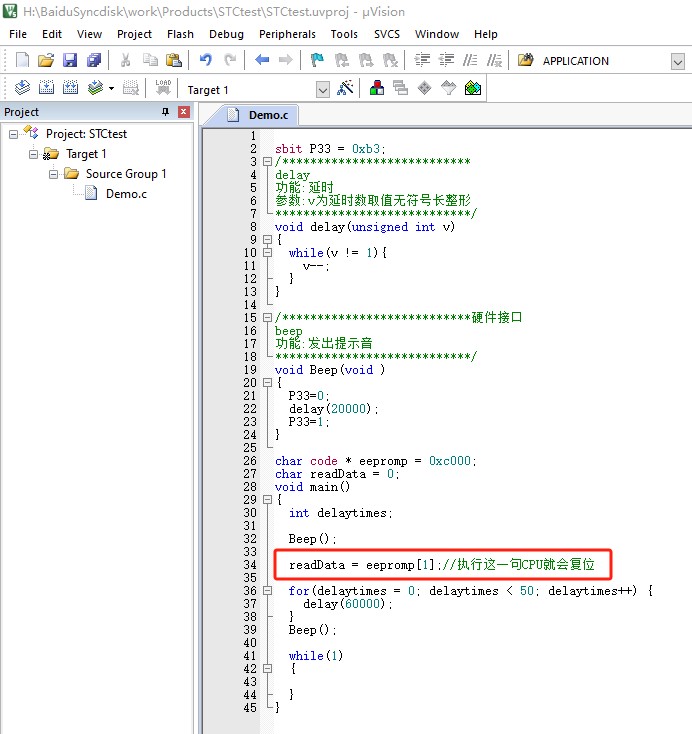Open the View menu
The height and width of the screenshot is (734, 692).
(x=89, y=34)
